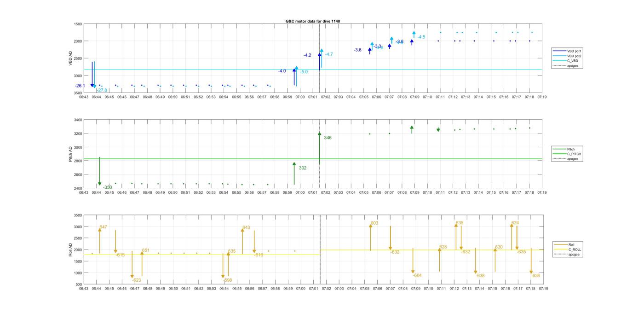
Task: Click the '-638' roll data label
Action: pyautogui.click(x=480, y=275)
